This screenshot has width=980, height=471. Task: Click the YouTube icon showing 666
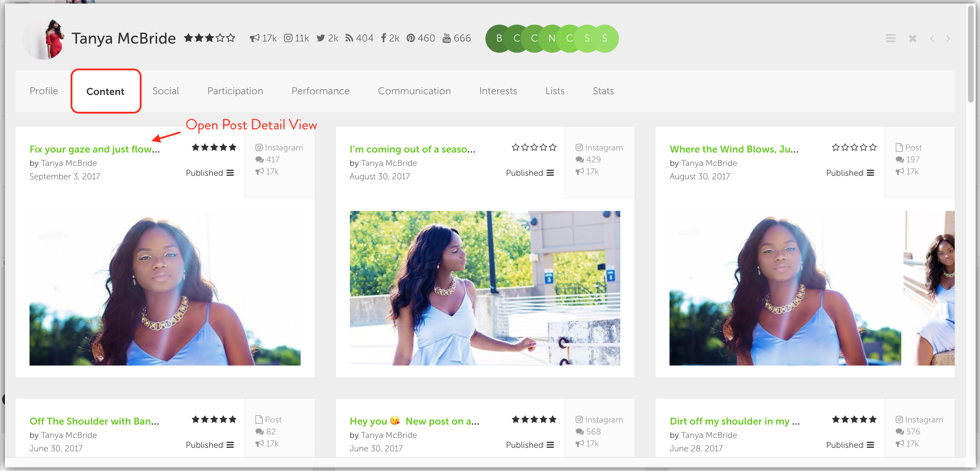[447, 38]
